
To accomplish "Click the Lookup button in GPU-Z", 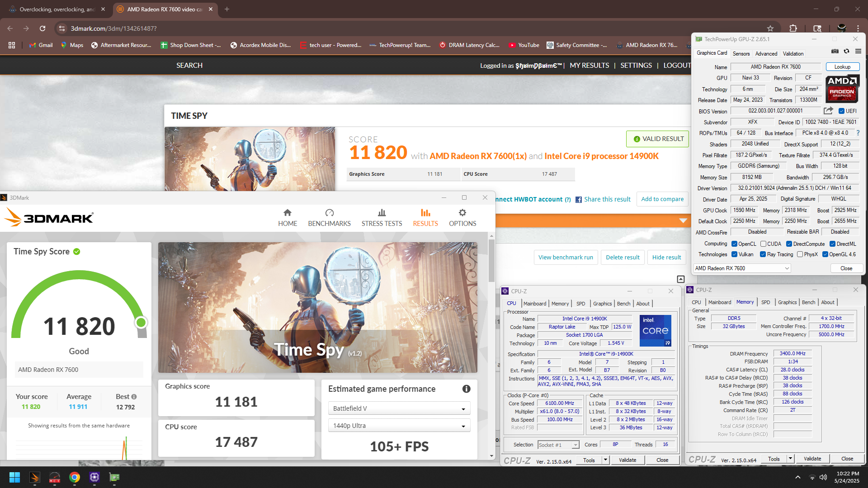I will point(842,67).
